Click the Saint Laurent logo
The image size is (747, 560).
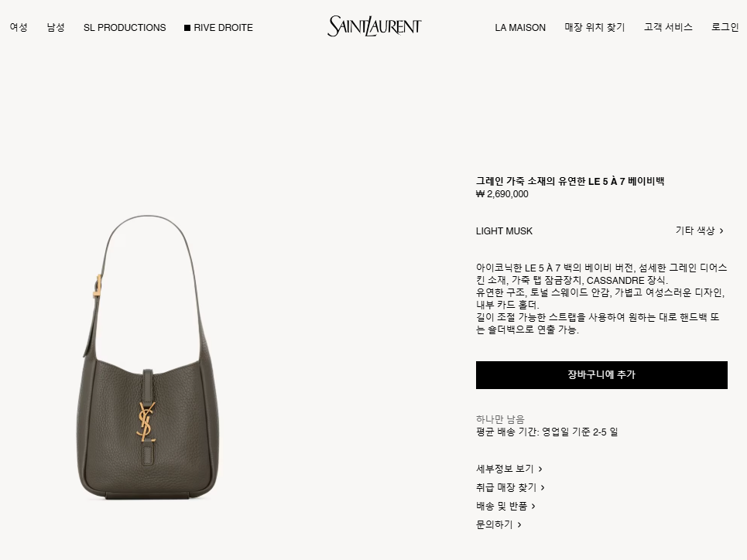click(x=375, y=26)
